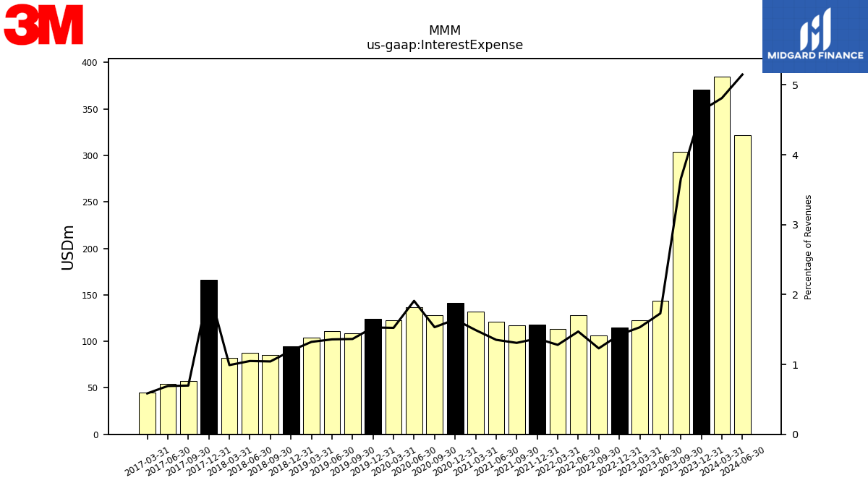
Task: Click the 2023-03-31 date label
Action: (639, 461)
